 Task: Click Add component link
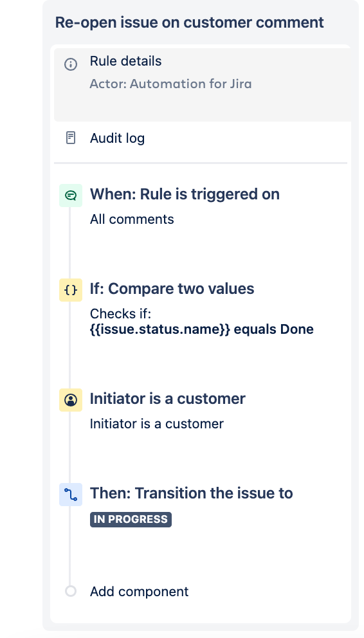pos(139,591)
